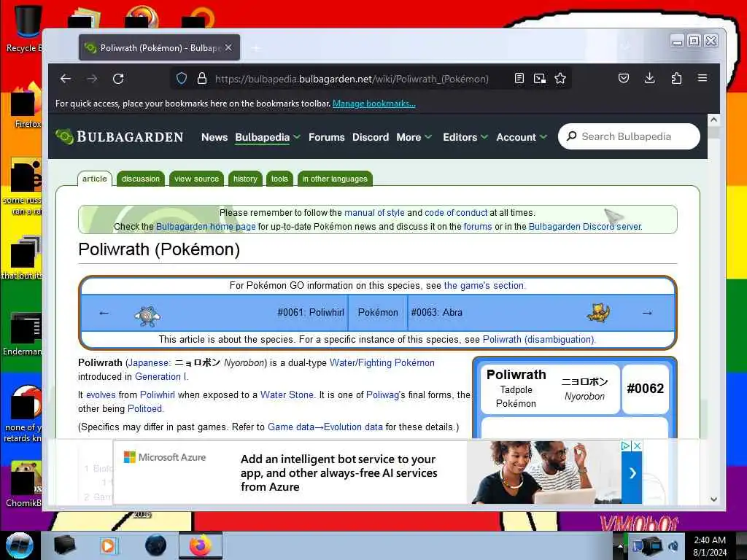Click the Poliwhirl sprite image
The width and height of the screenshot is (747, 560).
coord(147,315)
